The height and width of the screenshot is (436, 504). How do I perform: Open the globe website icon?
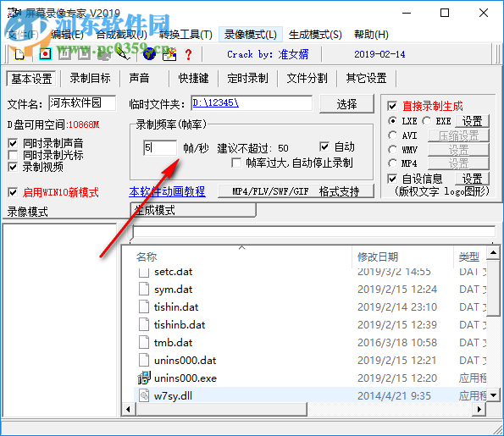(x=149, y=54)
